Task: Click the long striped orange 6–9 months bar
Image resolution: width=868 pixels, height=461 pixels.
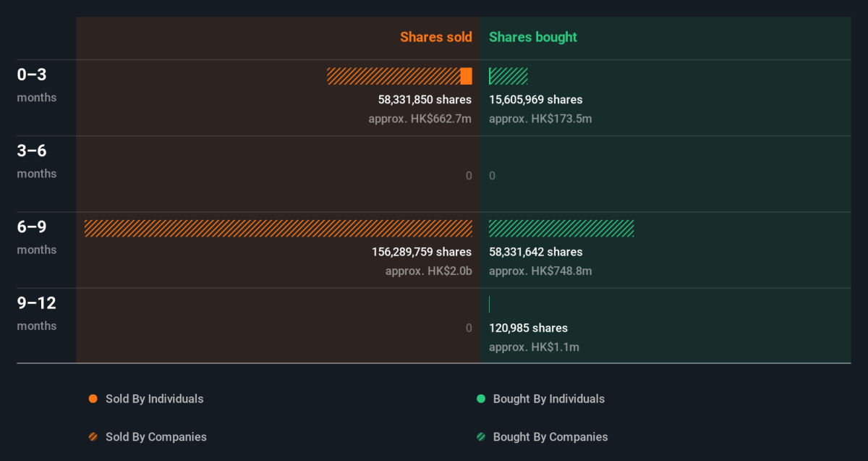Action: tap(278, 229)
